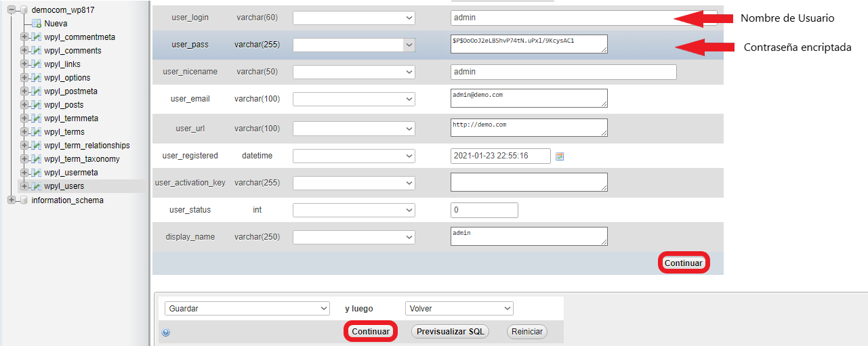Open the calendar picker beside user_registered

tap(560, 156)
